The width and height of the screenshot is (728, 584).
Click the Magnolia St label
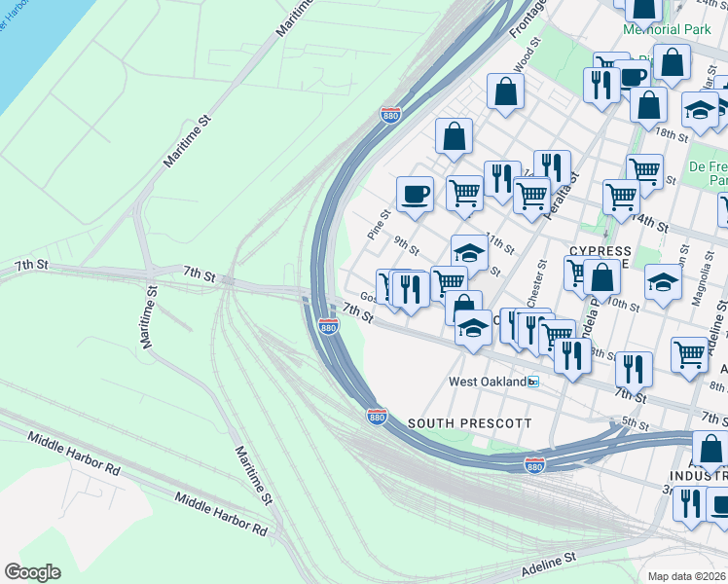(703, 278)
